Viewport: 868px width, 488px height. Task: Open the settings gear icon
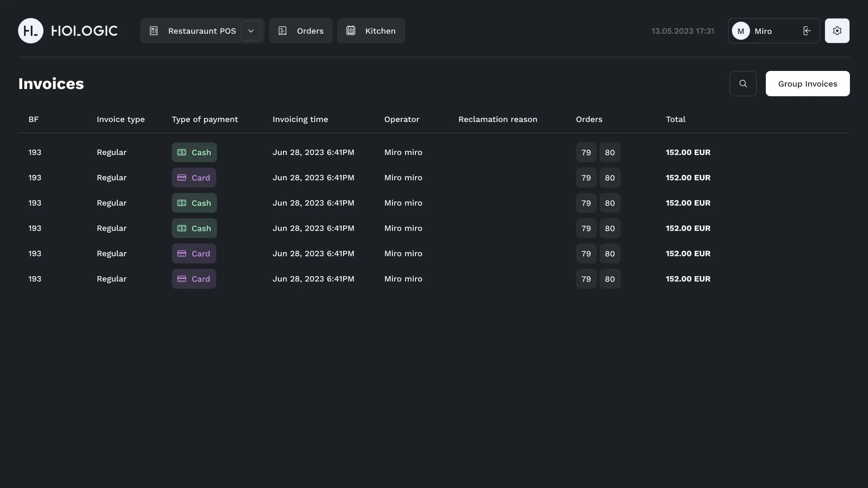[837, 30]
